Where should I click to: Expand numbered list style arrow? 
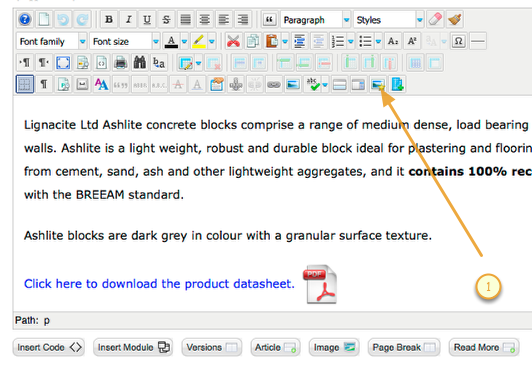pyautogui.click(x=351, y=41)
